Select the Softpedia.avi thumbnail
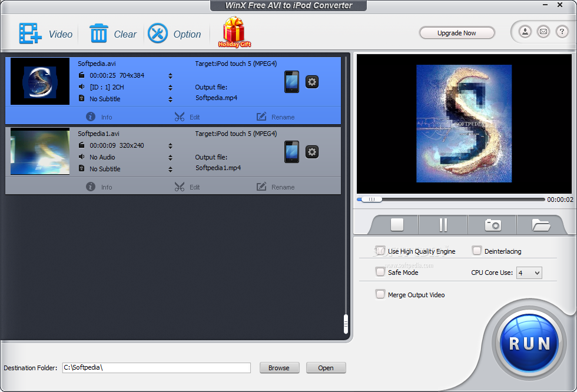Screen dimensions: 577x392 pos(40,81)
